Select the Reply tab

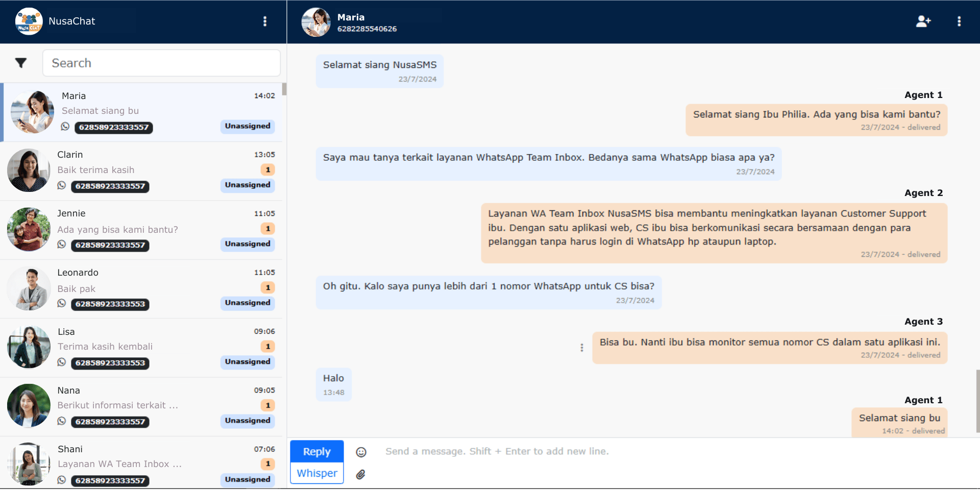(x=317, y=452)
